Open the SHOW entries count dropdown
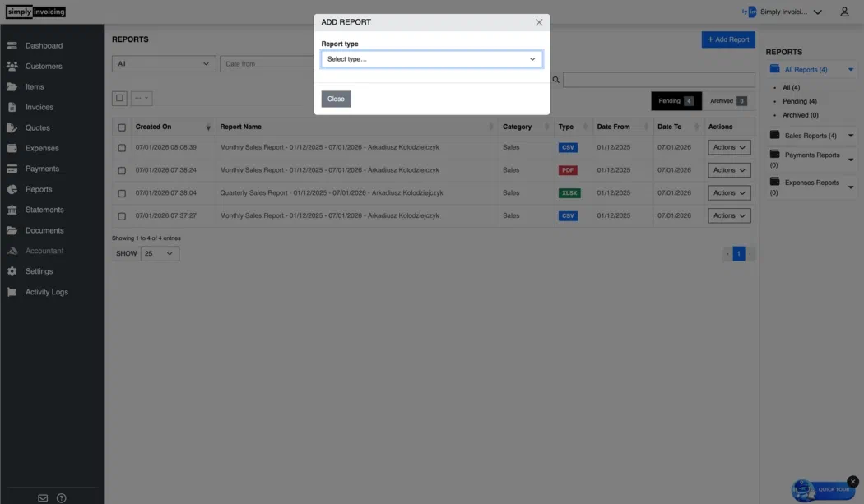 (x=160, y=253)
